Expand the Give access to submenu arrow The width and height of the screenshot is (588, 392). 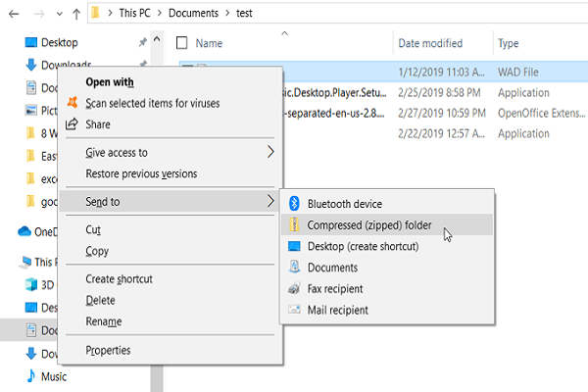pyautogui.click(x=271, y=153)
